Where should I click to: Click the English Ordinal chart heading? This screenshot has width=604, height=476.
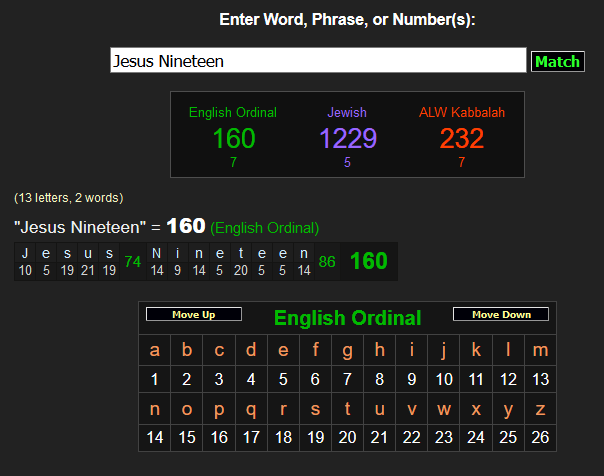[x=347, y=319]
